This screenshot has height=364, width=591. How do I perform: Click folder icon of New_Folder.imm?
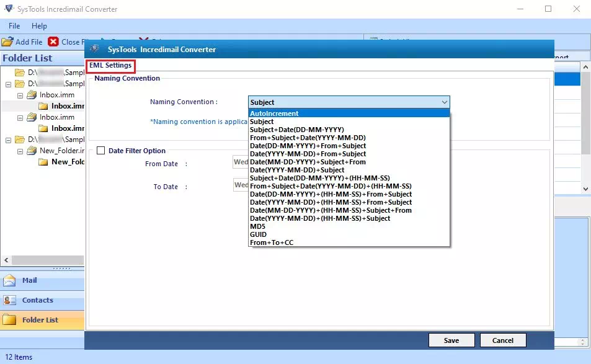pos(32,151)
